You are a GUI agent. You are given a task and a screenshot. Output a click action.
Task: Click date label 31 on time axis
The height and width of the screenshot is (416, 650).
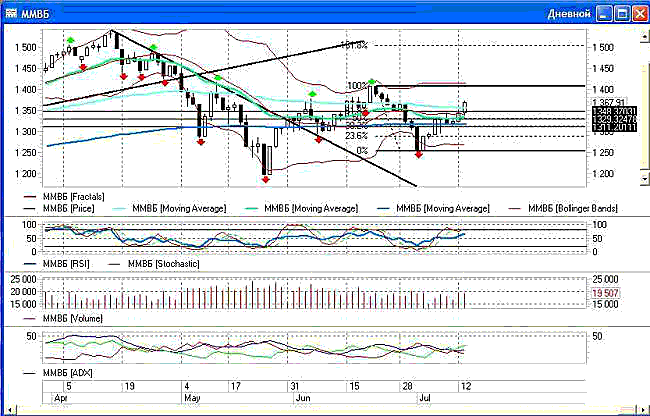coord(295,387)
